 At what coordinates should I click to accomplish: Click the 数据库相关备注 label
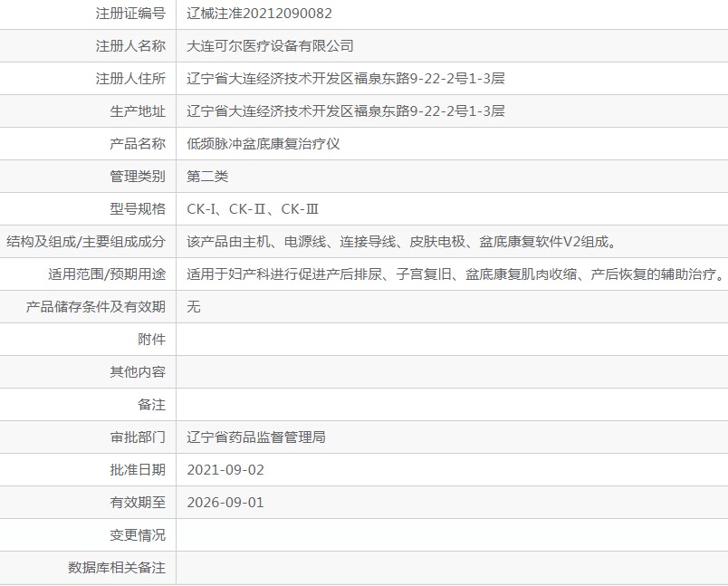[x=117, y=567]
